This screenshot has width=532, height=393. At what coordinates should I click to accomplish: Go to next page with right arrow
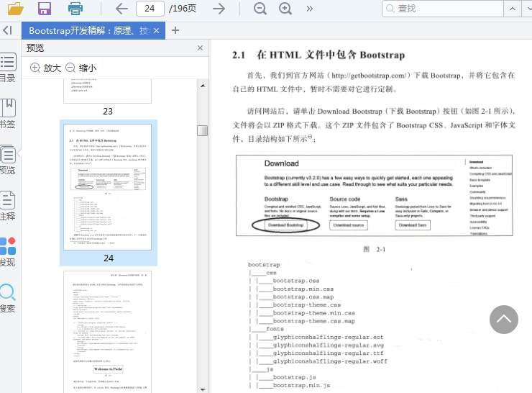[x=219, y=9]
